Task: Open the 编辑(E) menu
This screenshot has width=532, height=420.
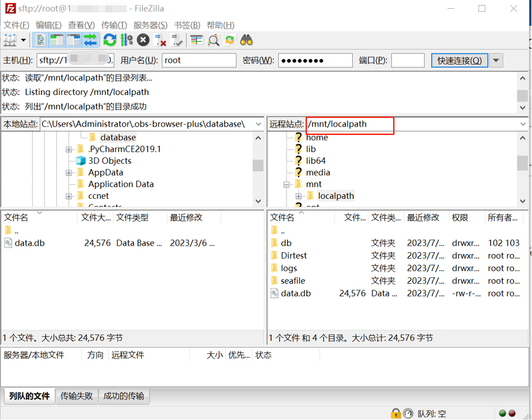Action: tap(49, 25)
